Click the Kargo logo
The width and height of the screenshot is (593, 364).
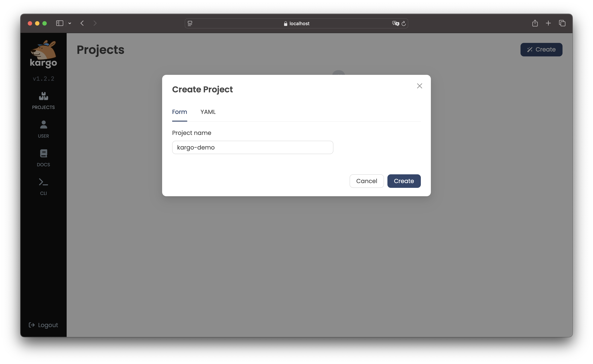[43, 54]
